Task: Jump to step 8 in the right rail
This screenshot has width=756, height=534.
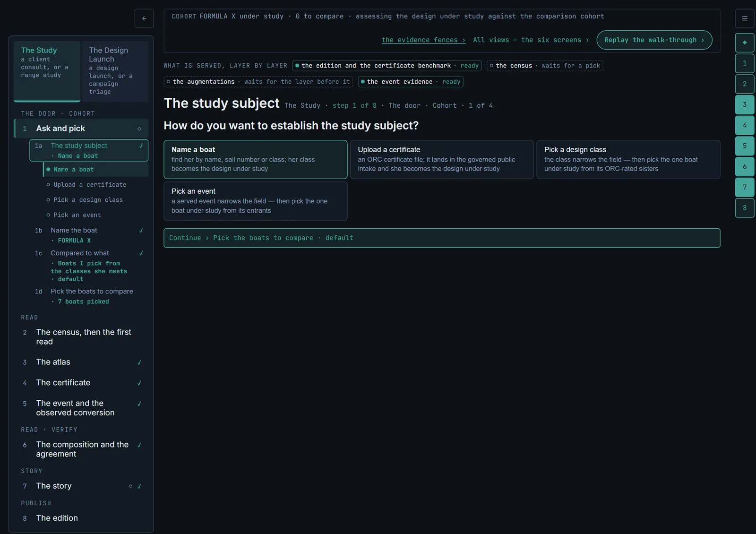Action: coord(745,207)
